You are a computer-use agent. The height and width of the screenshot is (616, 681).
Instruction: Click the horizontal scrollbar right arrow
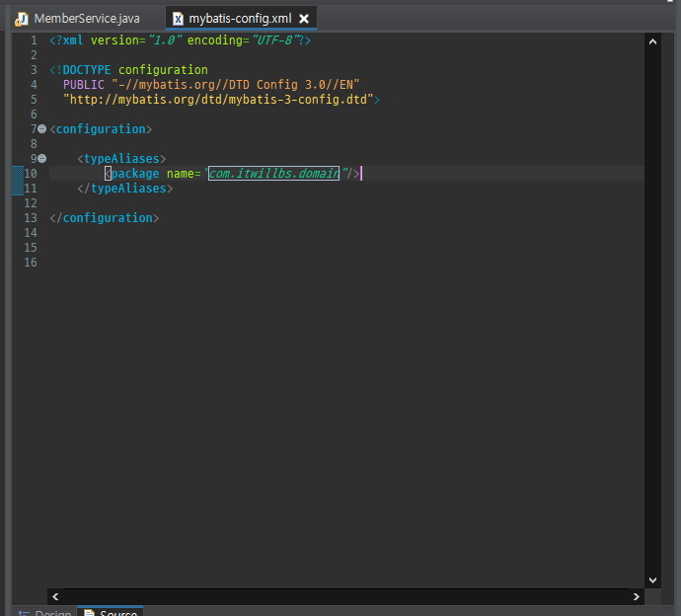tap(636, 596)
